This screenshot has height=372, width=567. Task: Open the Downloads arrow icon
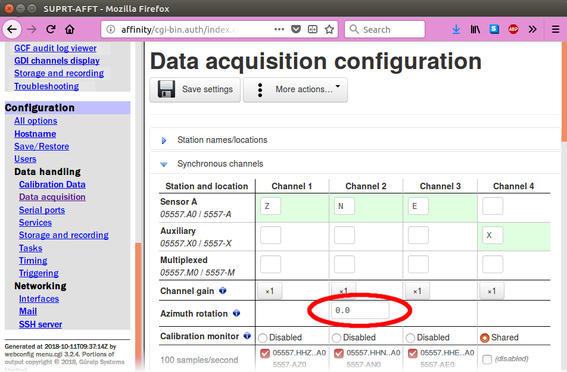[456, 29]
